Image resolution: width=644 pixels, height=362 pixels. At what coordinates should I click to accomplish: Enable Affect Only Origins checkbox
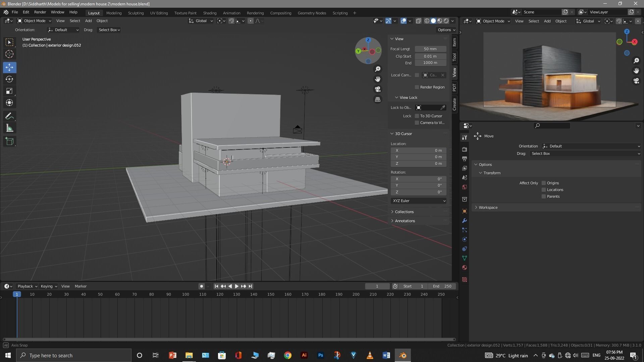(x=544, y=183)
